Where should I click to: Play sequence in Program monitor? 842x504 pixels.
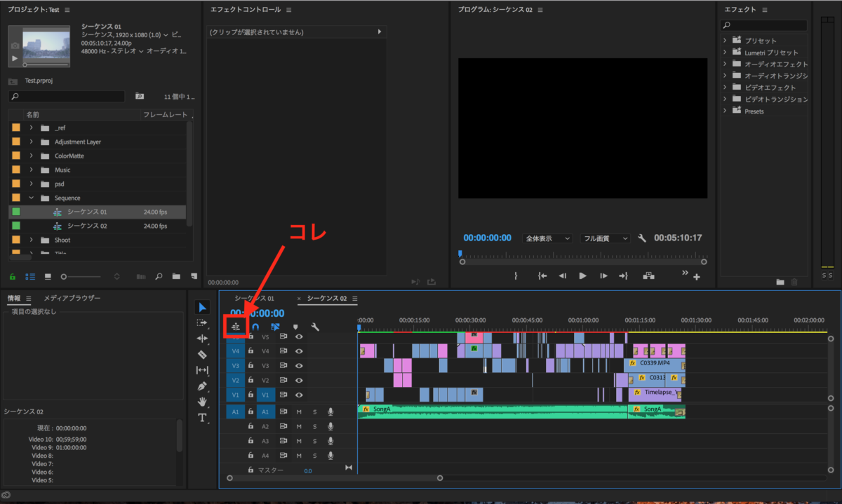(x=582, y=276)
